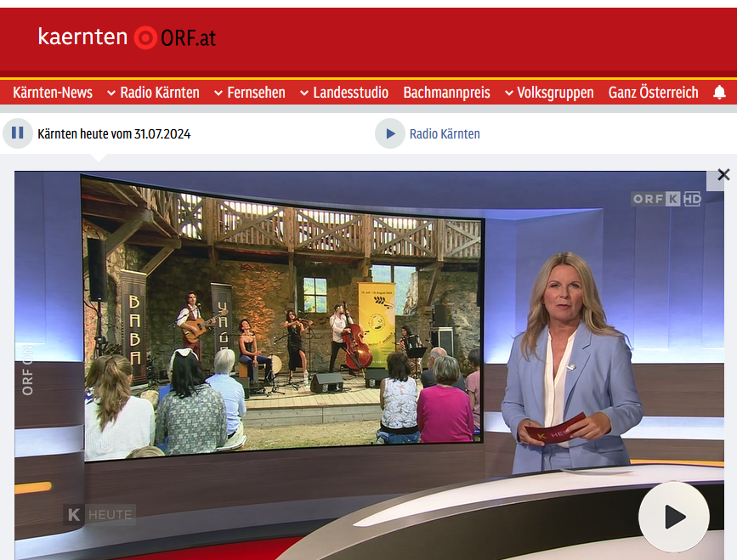The height and width of the screenshot is (560, 737).
Task: Close the video player with the X
Action: pos(723,175)
